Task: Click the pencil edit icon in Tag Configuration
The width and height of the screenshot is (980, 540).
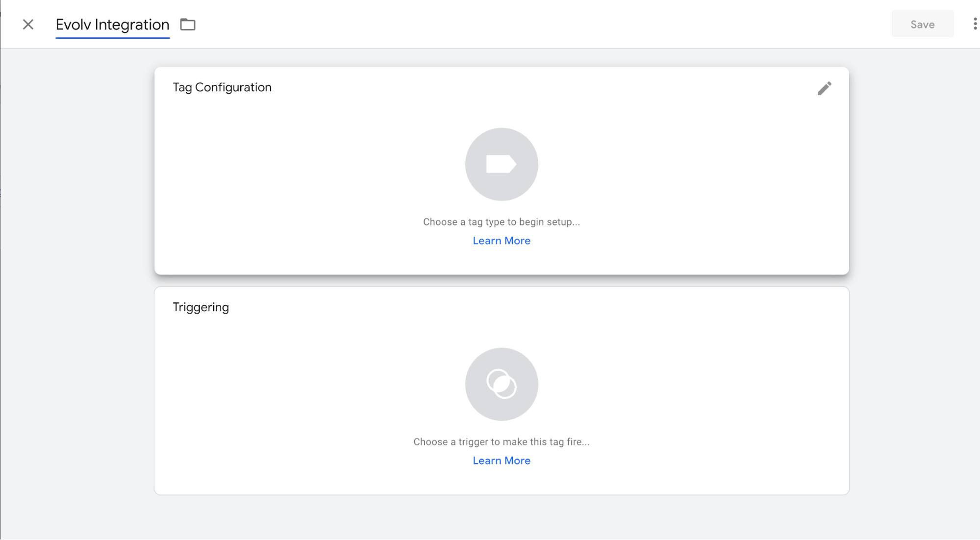Action: point(824,88)
